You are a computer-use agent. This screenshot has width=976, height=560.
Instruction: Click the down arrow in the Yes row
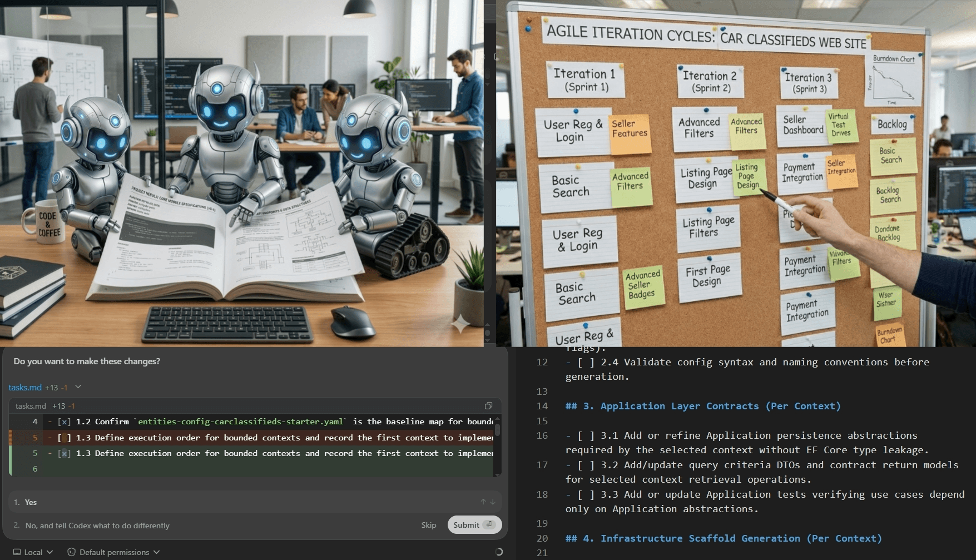click(492, 502)
